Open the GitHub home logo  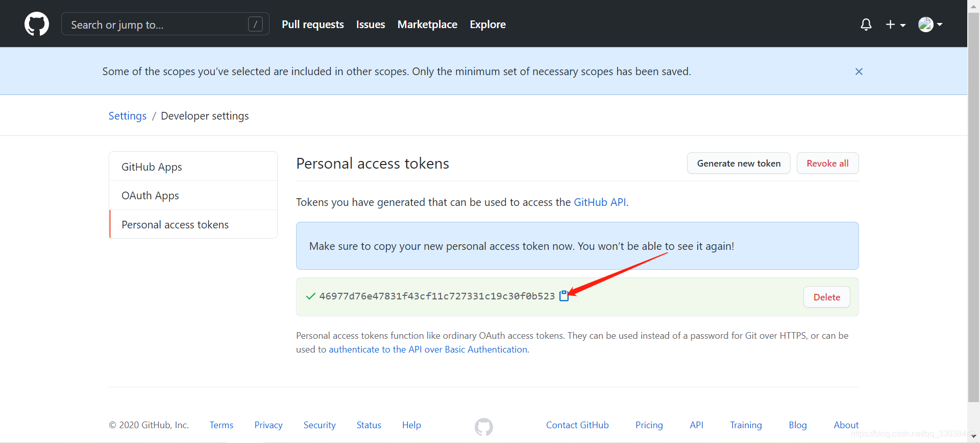tap(37, 24)
